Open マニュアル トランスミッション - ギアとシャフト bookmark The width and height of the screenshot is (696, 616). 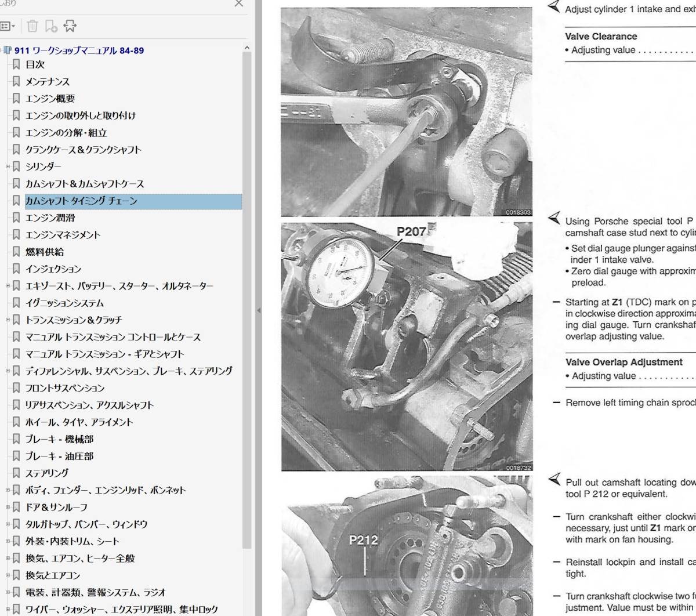[104, 354]
